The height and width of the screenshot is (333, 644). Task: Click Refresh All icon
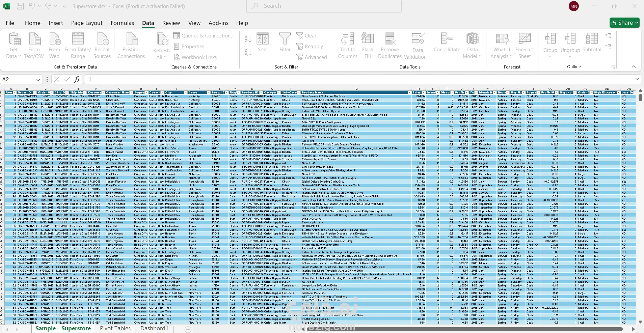click(x=162, y=39)
